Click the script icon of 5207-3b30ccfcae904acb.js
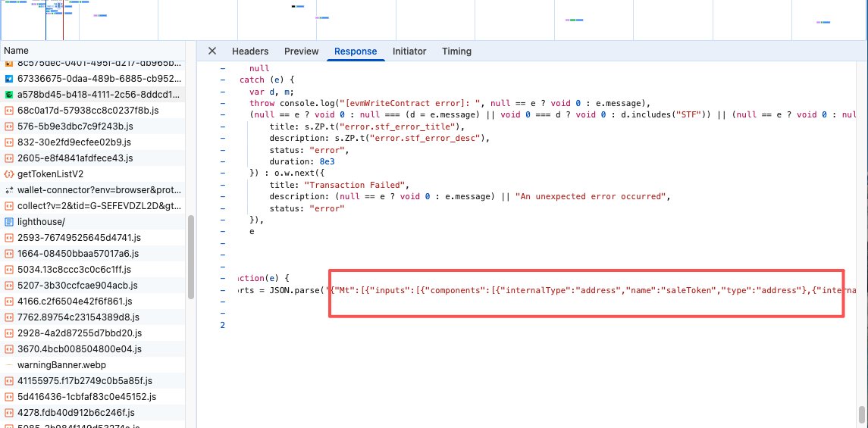 pos(9,286)
